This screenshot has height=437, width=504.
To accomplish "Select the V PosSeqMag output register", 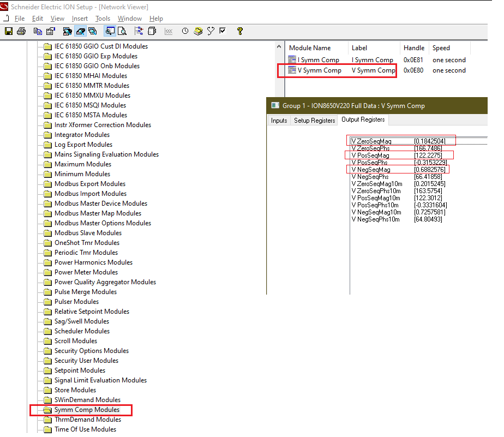I will 397,155.
